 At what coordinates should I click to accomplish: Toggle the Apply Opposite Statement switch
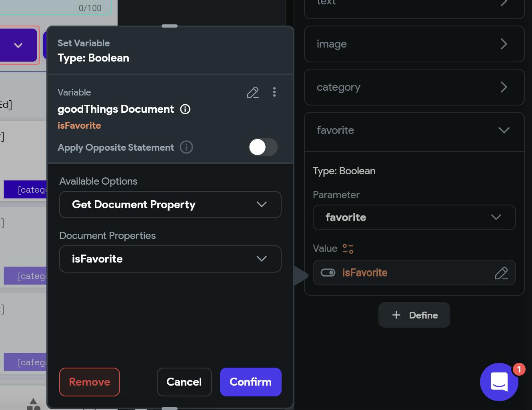[263, 147]
